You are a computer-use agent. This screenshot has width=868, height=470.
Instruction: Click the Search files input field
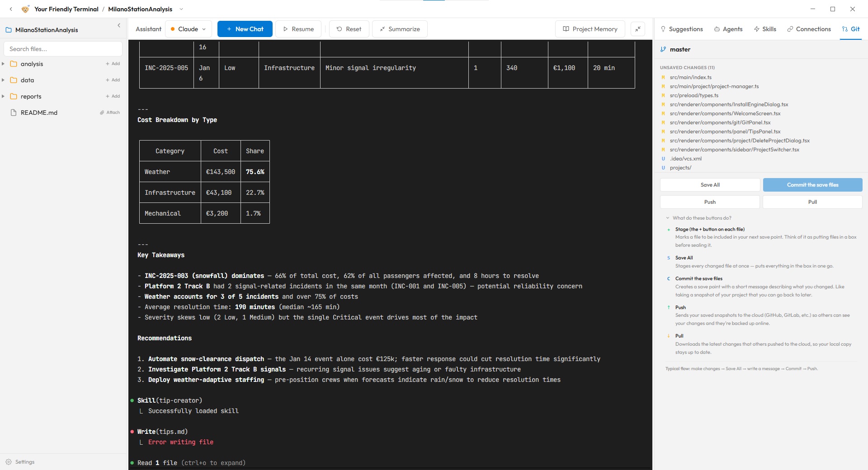[63, 48]
